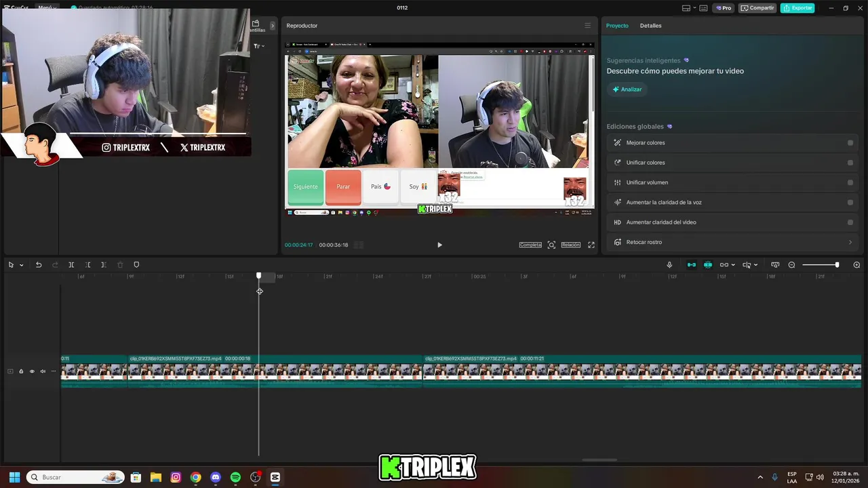868x488 pixels.
Task: Open File Explorer from the taskbar
Action: (155, 477)
